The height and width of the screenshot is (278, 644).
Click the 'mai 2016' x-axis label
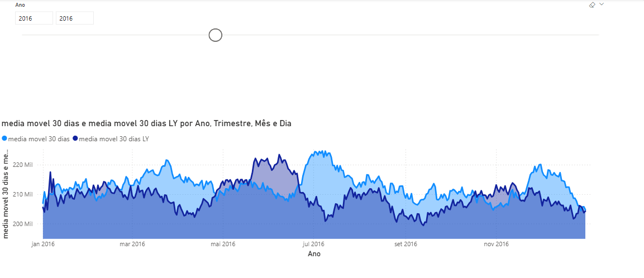tap(222, 244)
